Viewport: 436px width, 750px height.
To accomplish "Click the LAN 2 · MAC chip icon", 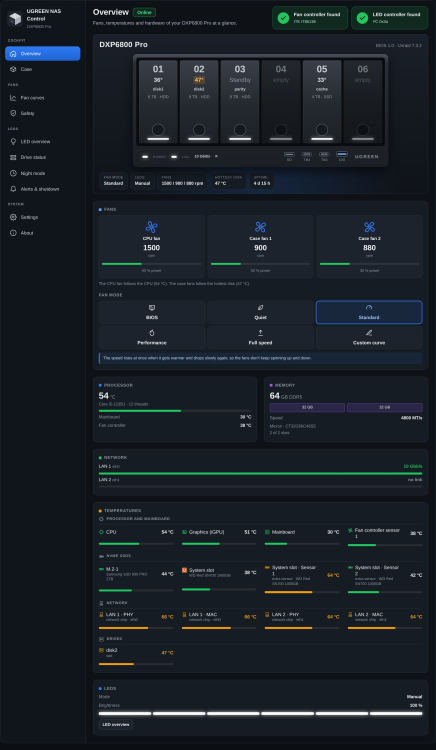I will click(x=350, y=614).
